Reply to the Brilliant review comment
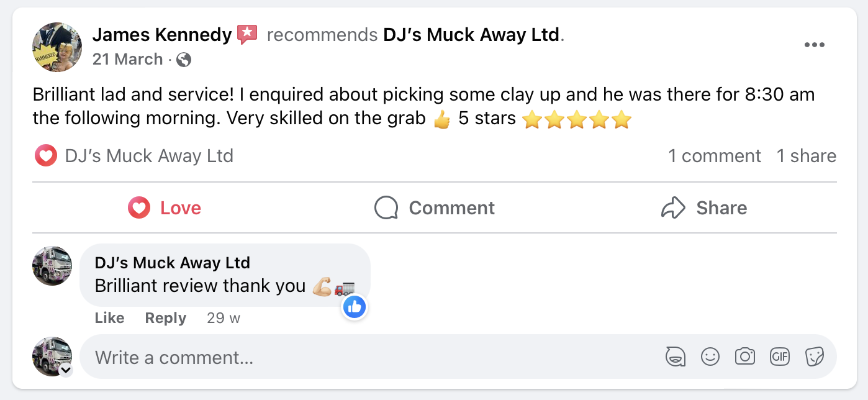Screen dimensions: 868x400 [x=166, y=318]
